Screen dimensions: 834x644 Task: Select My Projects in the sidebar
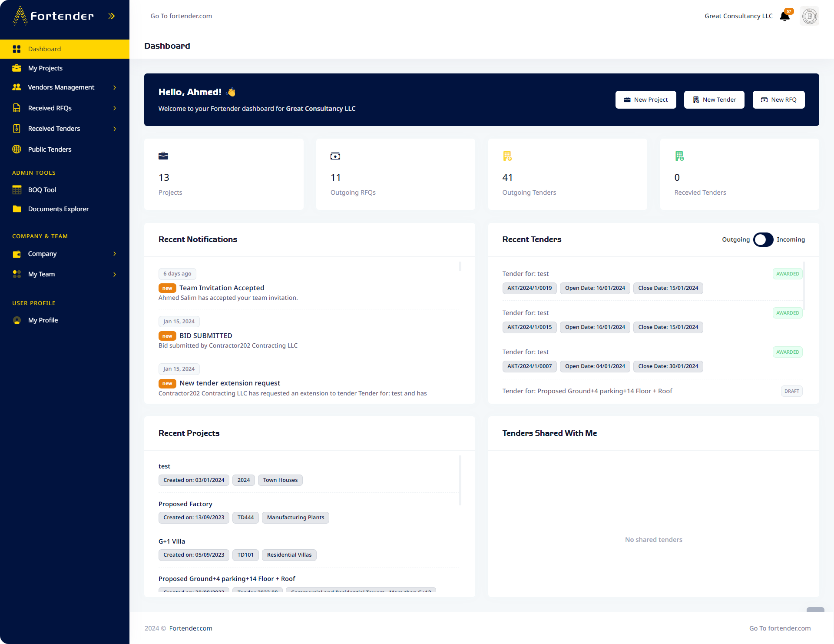click(x=45, y=68)
